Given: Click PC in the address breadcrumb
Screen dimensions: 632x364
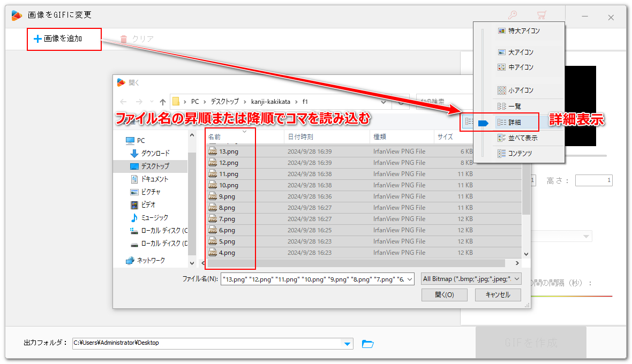Looking at the screenshot, I should (194, 102).
